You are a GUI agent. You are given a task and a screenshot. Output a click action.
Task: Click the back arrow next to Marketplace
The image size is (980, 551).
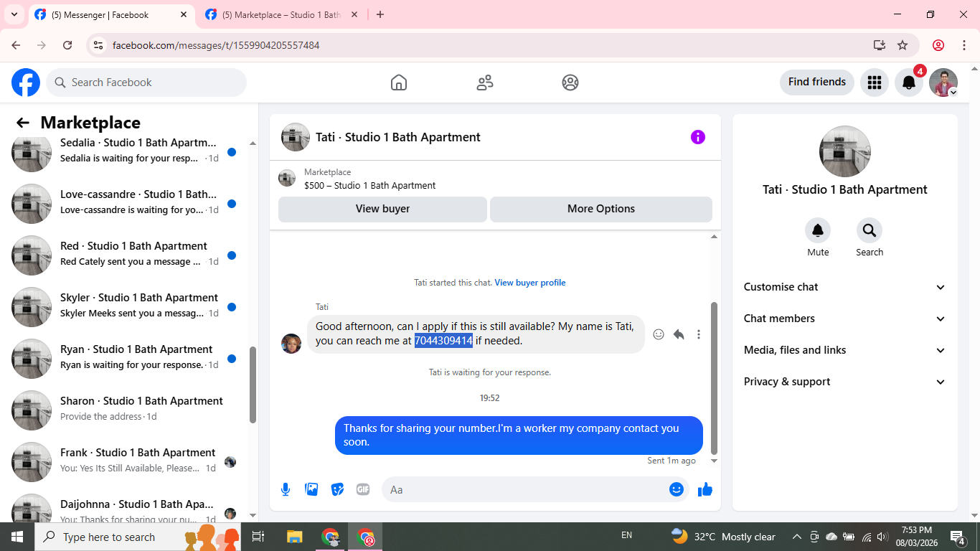click(x=23, y=123)
